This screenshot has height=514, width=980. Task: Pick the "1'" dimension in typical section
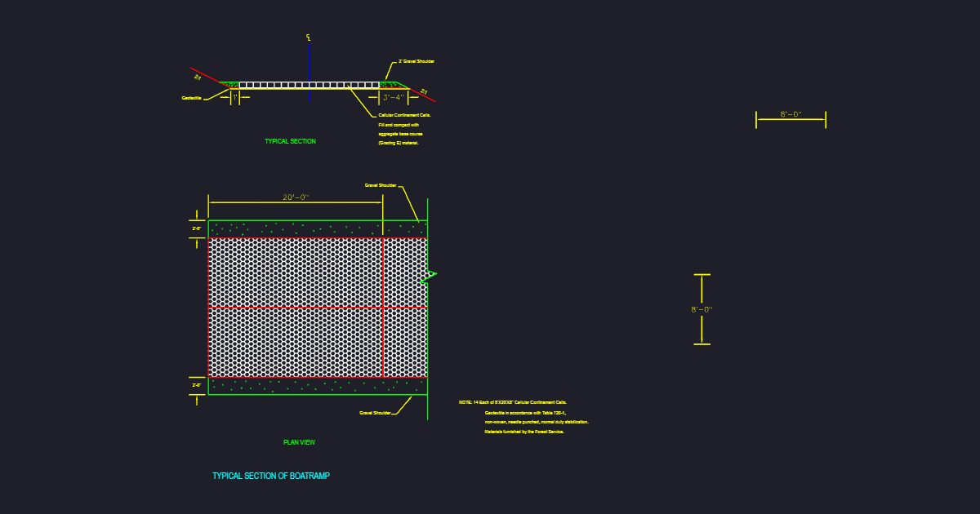[x=234, y=97]
